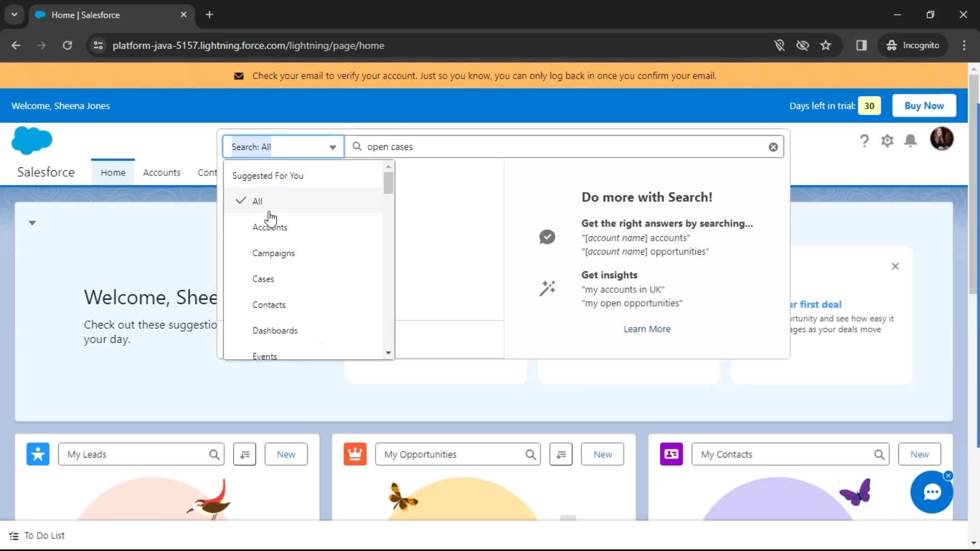
Task: Dismiss the chat bubble with small X
Action: click(x=948, y=475)
